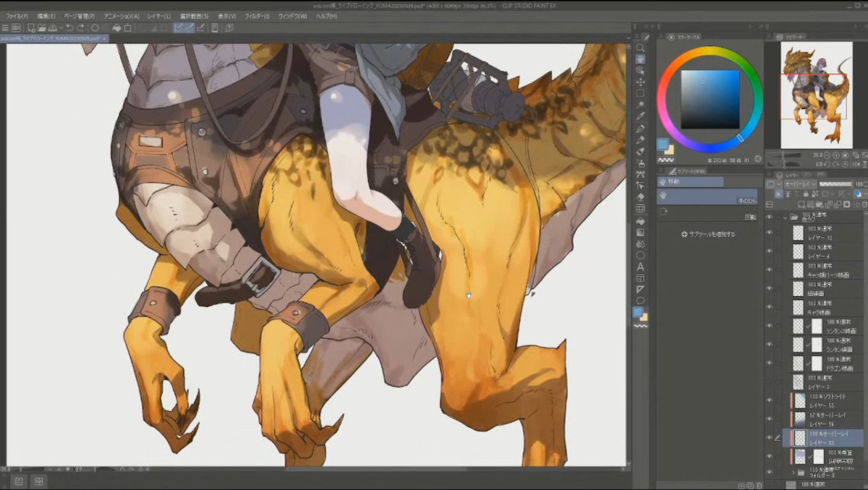This screenshot has height=490, width=868.
Task: Click the Scale/Rotate transform icon in command bar
Action: pyautogui.click(x=127, y=27)
